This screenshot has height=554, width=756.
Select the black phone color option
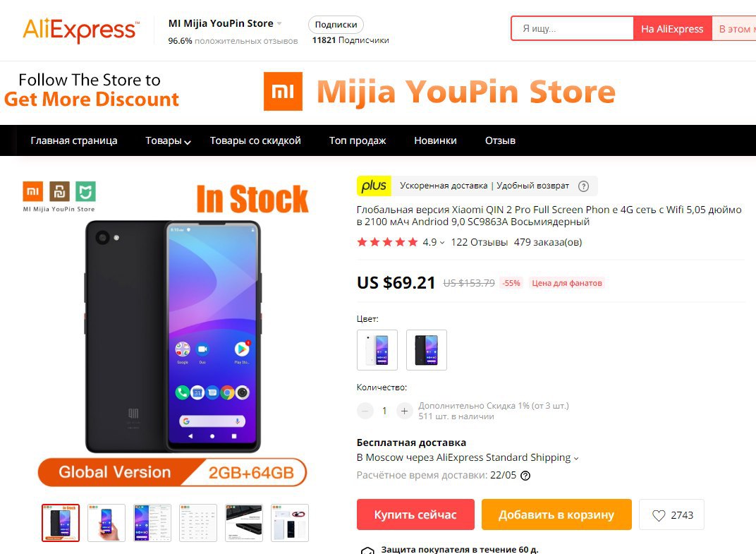click(x=426, y=350)
